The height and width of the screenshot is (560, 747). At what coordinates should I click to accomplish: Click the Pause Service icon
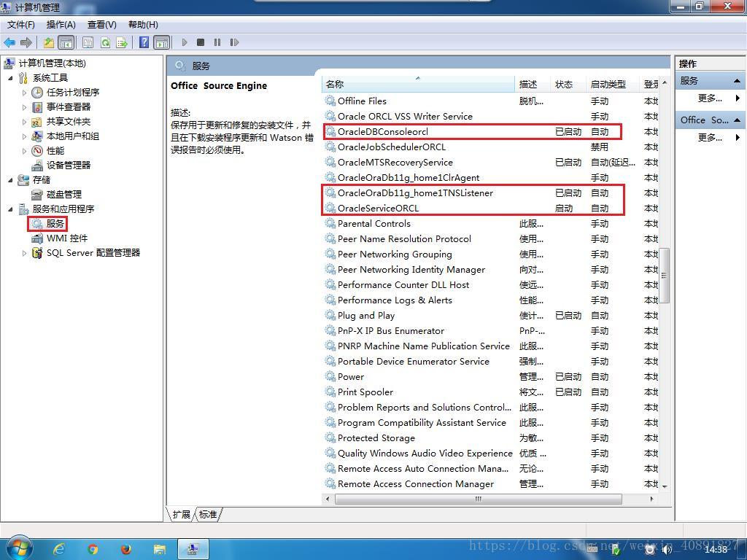pyautogui.click(x=217, y=42)
